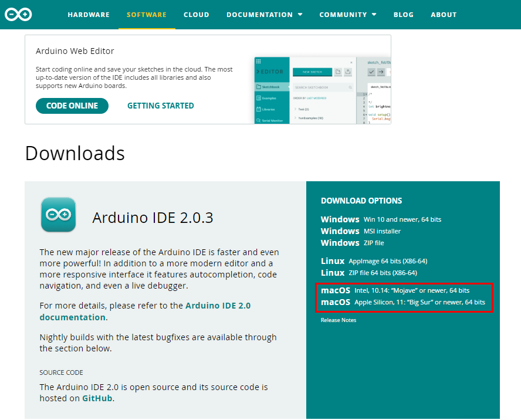Click the verify checkmark icon in preview
This screenshot has height=420, width=521.
371,72
